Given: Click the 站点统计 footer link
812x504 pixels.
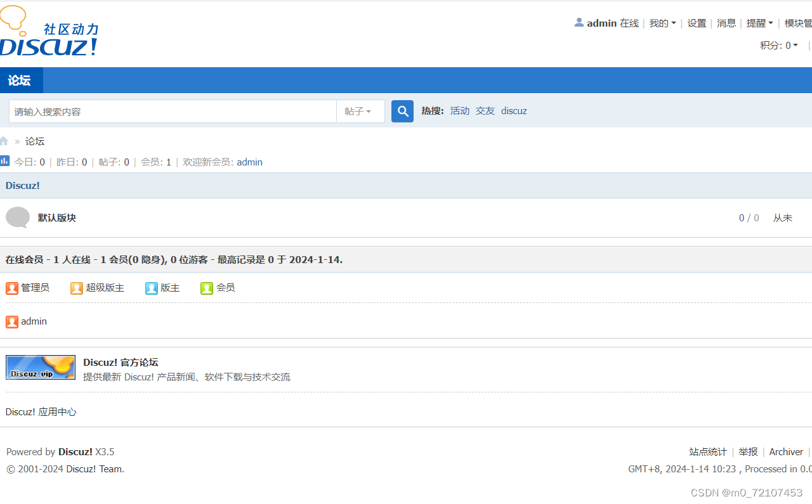Looking at the screenshot, I should coord(708,452).
